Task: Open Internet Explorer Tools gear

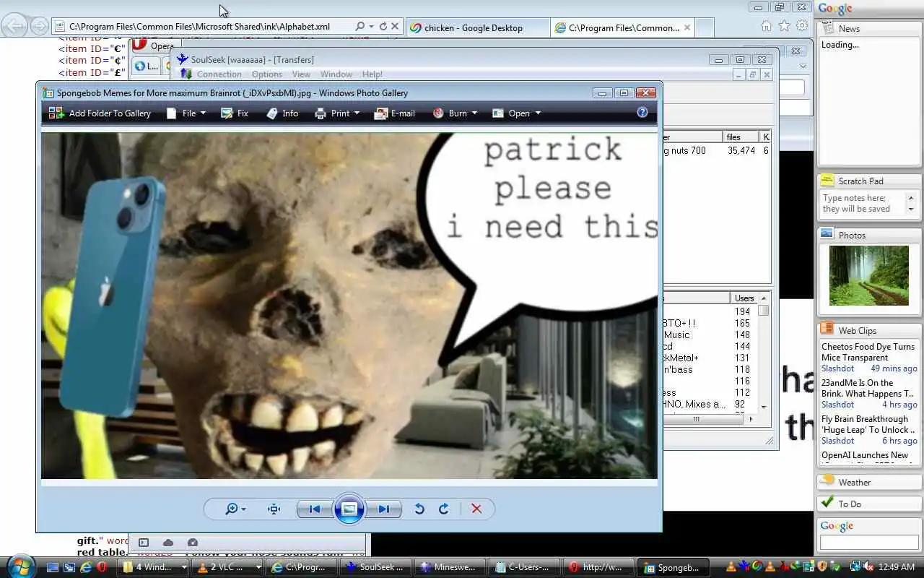Action: coord(802,26)
